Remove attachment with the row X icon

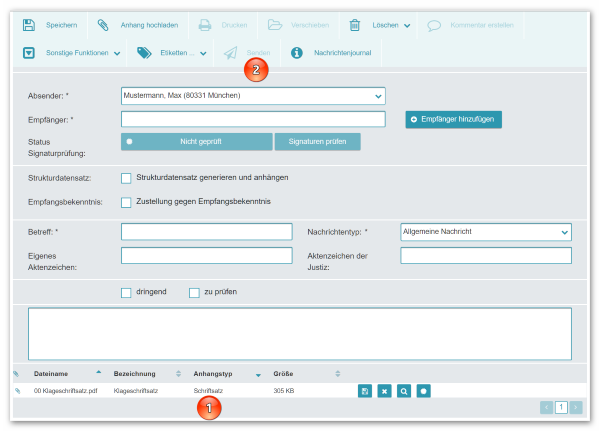pos(384,390)
